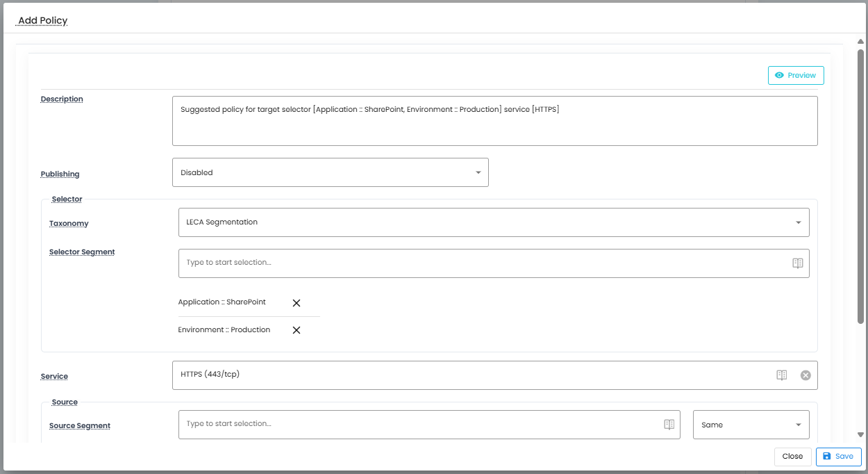The image size is (868, 474).
Task: Click the Preview eye button
Action: point(796,75)
